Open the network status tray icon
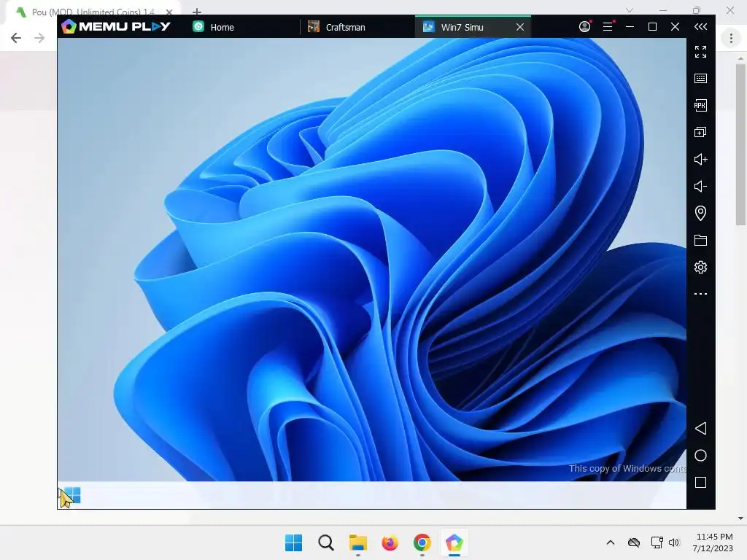This screenshot has width=747, height=560. pyautogui.click(x=657, y=542)
